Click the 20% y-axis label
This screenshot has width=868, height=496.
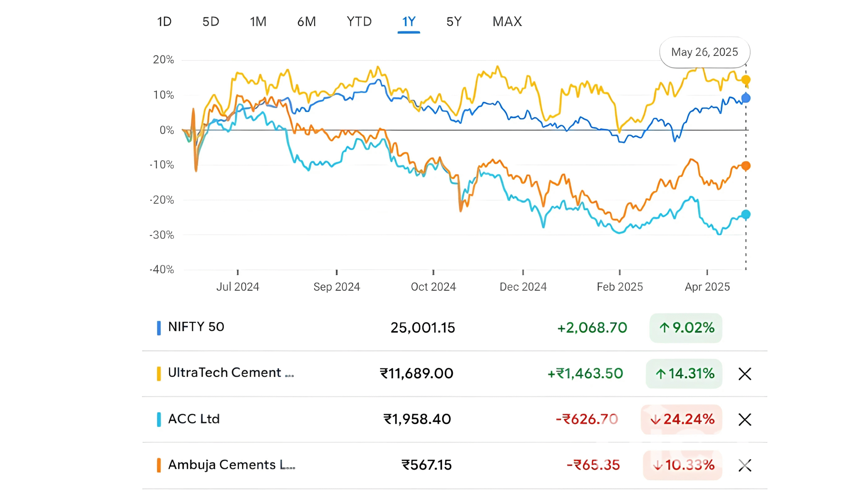click(x=163, y=60)
